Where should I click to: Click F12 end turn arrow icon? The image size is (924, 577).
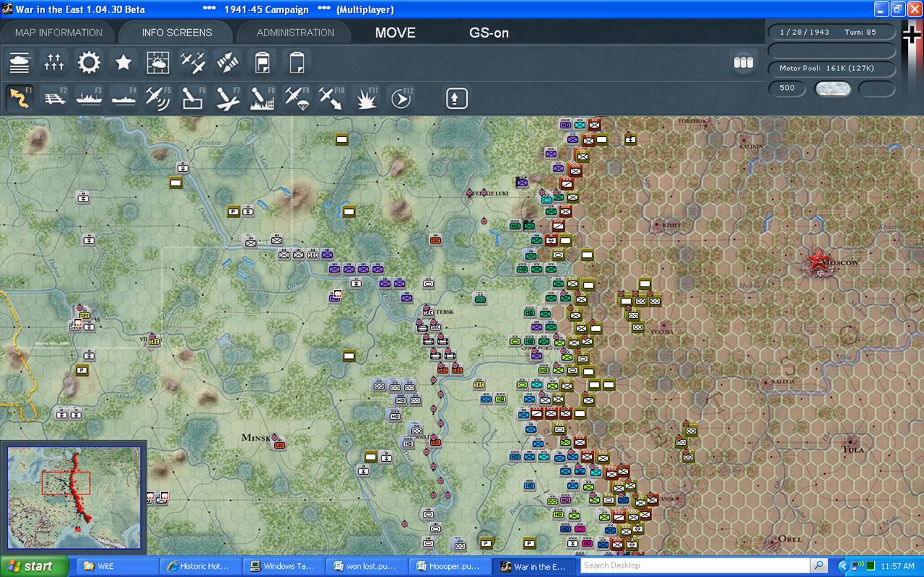[x=401, y=98]
